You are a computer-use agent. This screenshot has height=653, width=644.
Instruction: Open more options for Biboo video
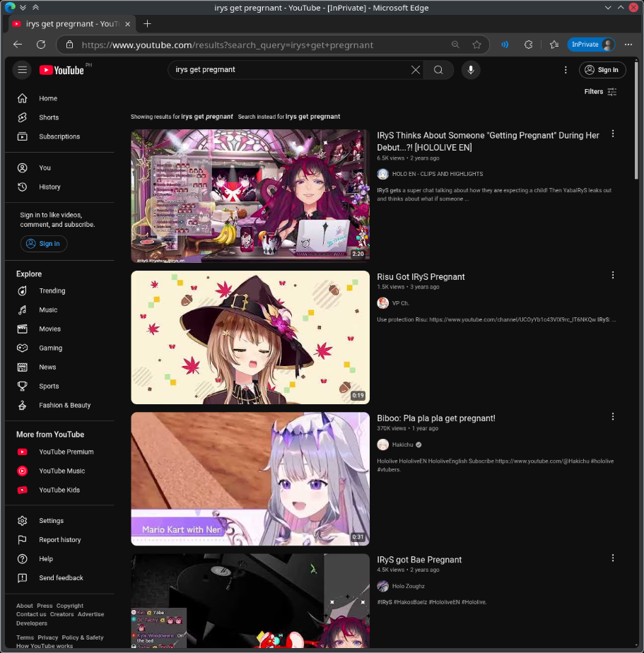612,416
